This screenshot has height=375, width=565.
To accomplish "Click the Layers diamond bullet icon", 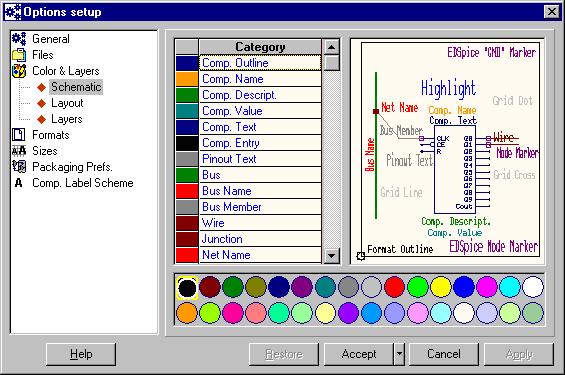I will pos(41,119).
